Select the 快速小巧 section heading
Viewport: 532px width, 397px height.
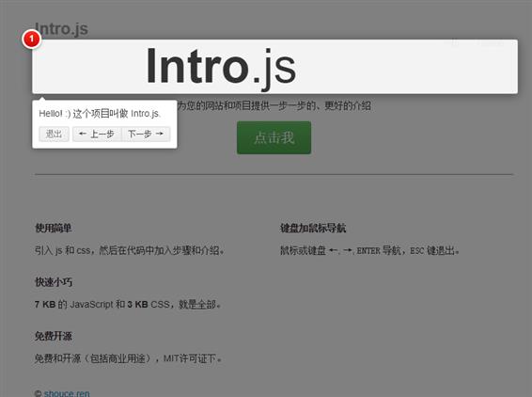click(54, 282)
